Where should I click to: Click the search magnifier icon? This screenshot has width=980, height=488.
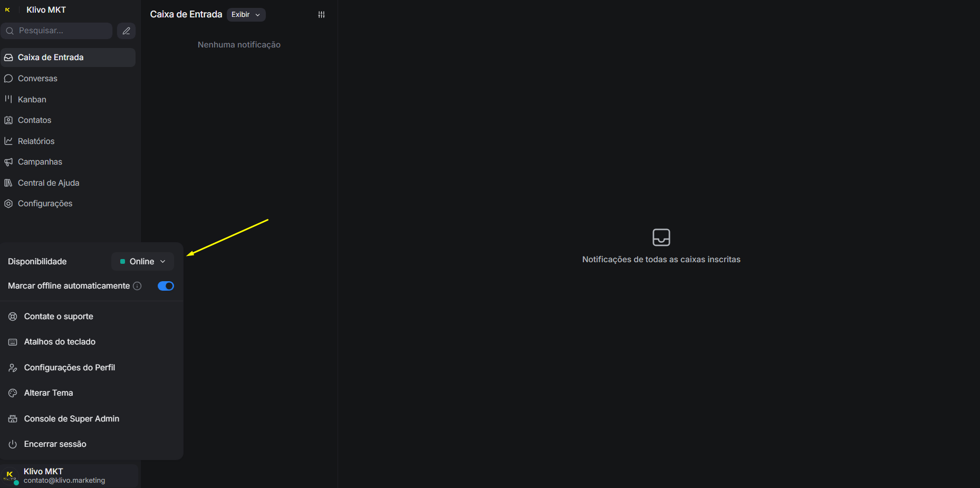(9, 31)
